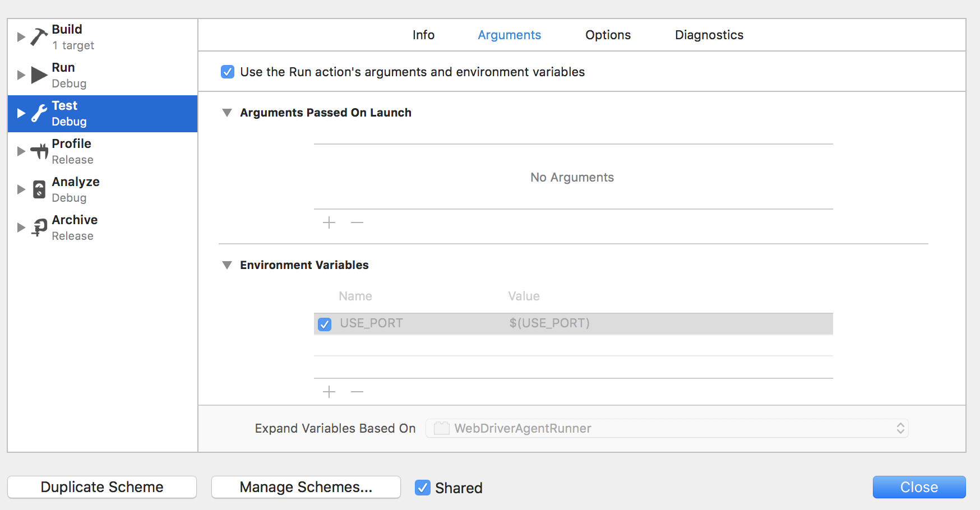The width and height of the screenshot is (980, 510).
Task: Click the $(USE_PORT) value cell
Action: point(549,323)
